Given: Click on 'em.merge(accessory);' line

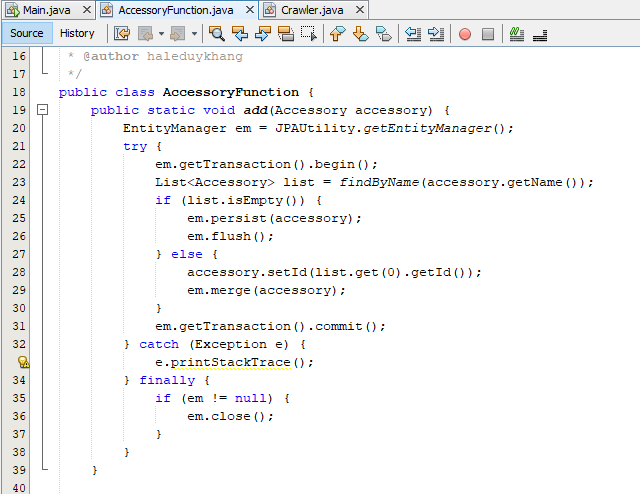Looking at the screenshot, I should [266, 290].
